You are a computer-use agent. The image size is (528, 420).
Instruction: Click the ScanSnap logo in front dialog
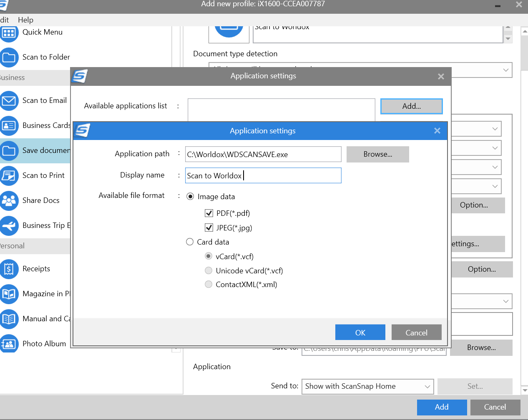82,130
